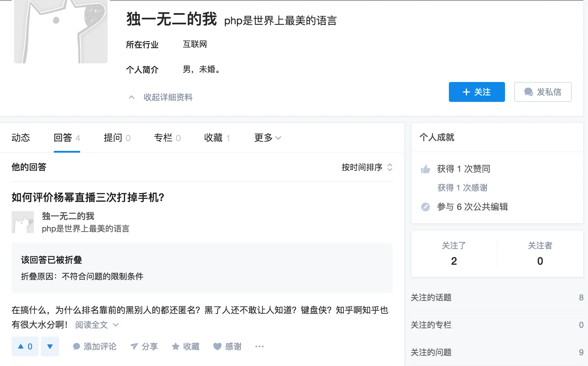Open the 关注的话题 list
Image resolution: width=588 pixels, height=366 pixels.
click(x=497, y=297)
